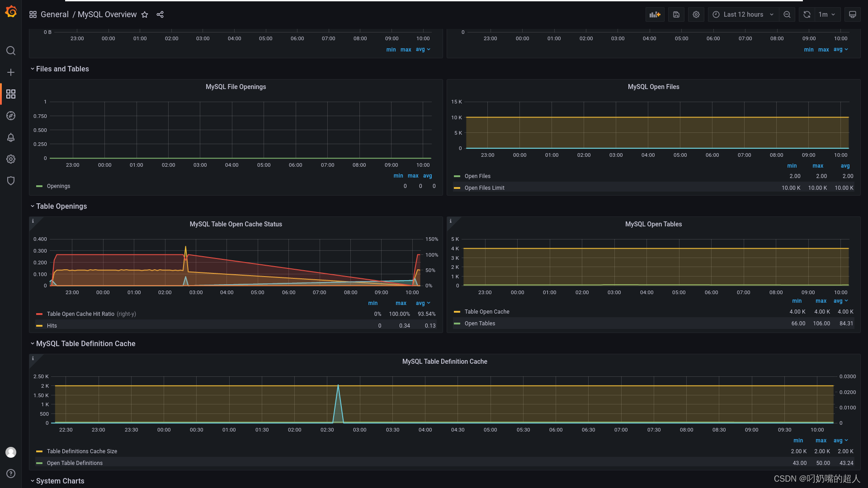Open the MySQL Open Files panel menu
868x488 pixels.
click(x=653, y=87)
